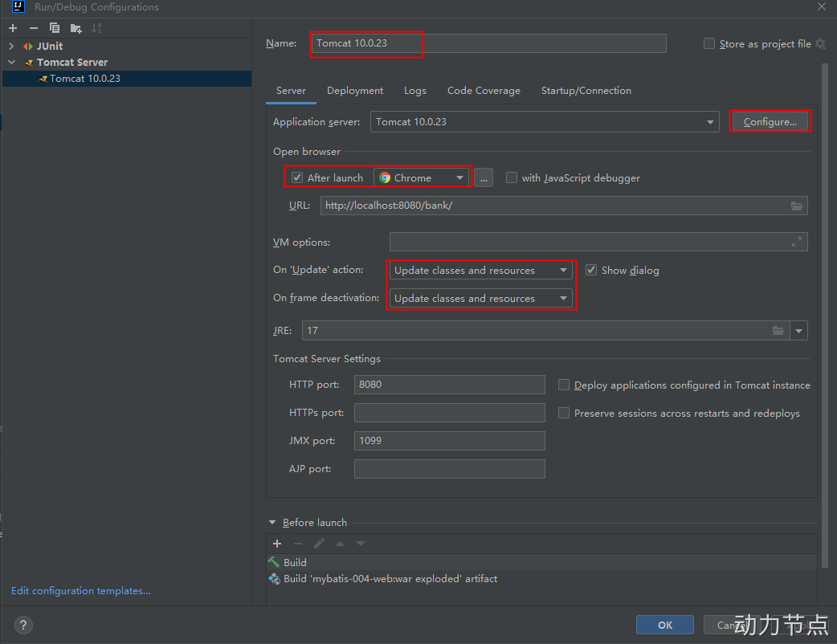Click the expand icon in VM options field

tap(796, 242)
